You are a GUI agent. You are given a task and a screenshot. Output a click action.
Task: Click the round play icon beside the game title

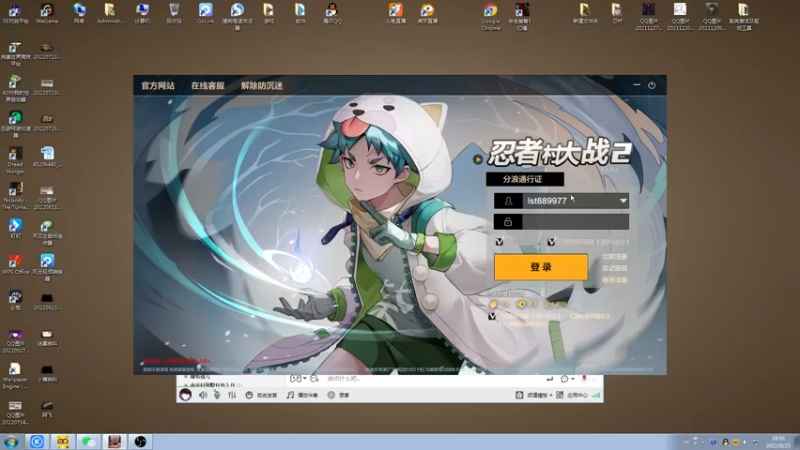tap(478, 160)
